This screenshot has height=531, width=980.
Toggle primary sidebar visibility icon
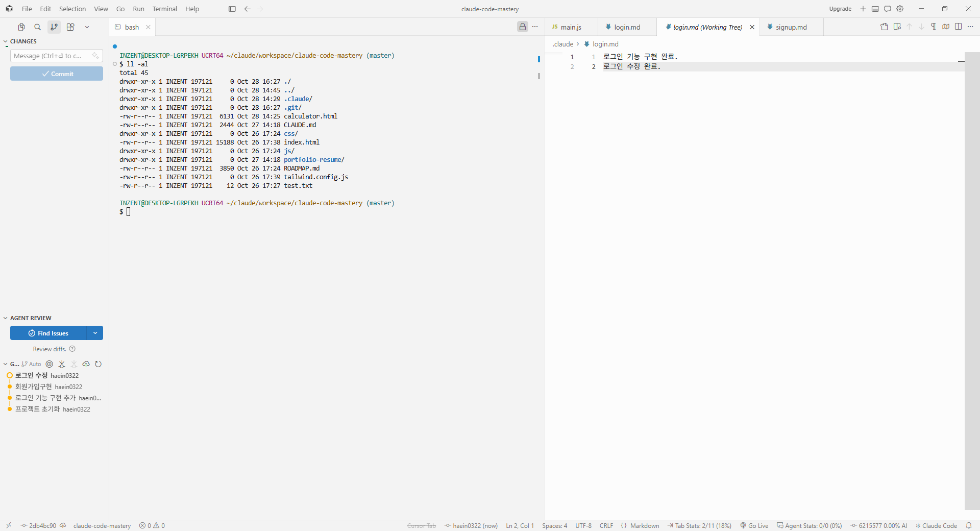click(x=232, y=9)
